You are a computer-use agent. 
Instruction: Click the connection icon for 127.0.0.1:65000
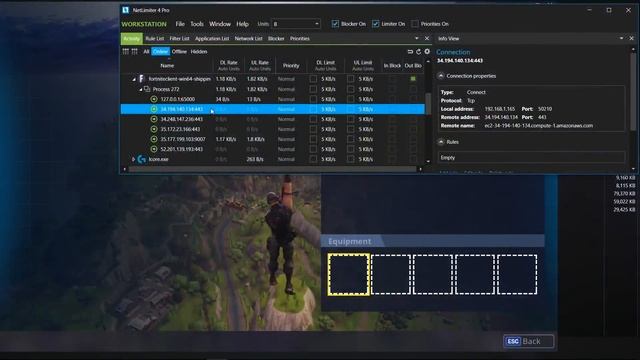154,99
